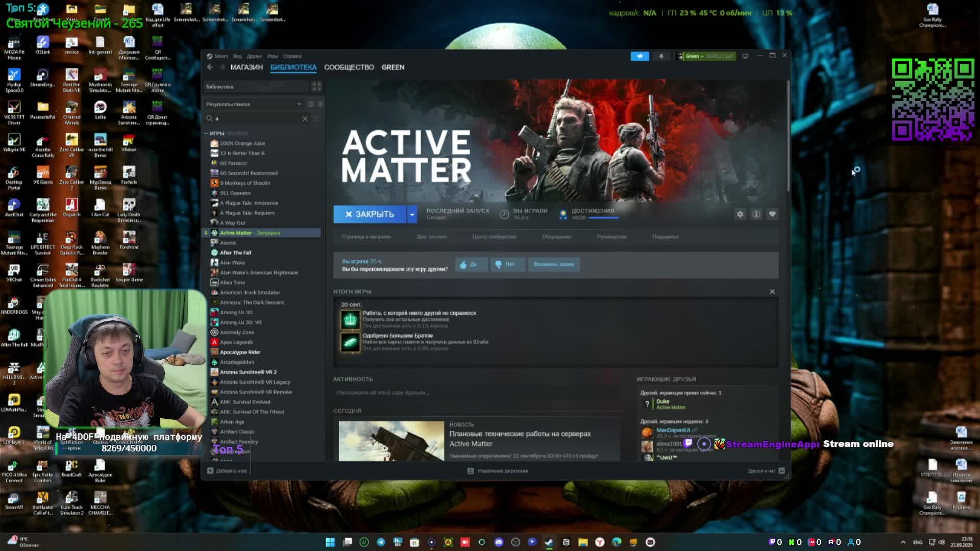The image size is (980, 551).
Task: Add Active Matter to favorites heart
Action: pos(772,214)
